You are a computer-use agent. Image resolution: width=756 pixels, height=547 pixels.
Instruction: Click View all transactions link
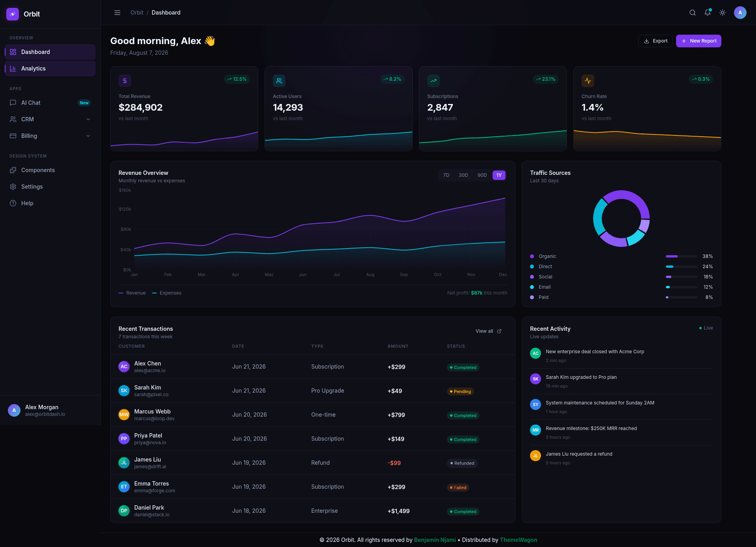489,331
